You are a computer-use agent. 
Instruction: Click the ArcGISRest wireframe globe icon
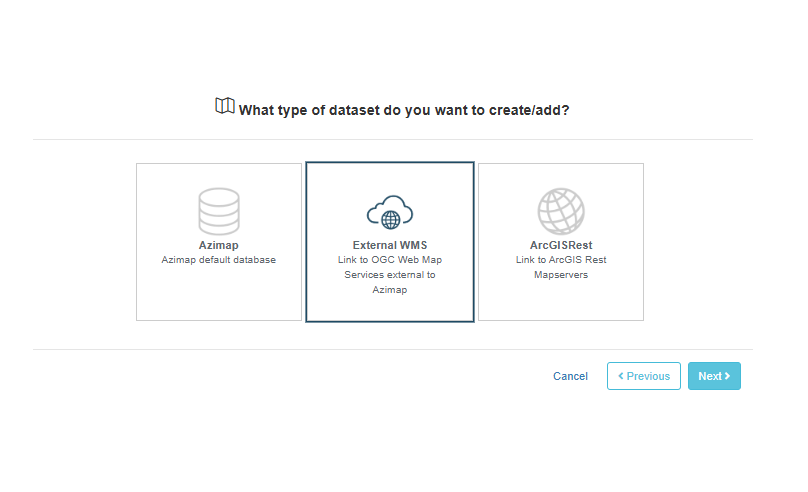pos(561,211)
